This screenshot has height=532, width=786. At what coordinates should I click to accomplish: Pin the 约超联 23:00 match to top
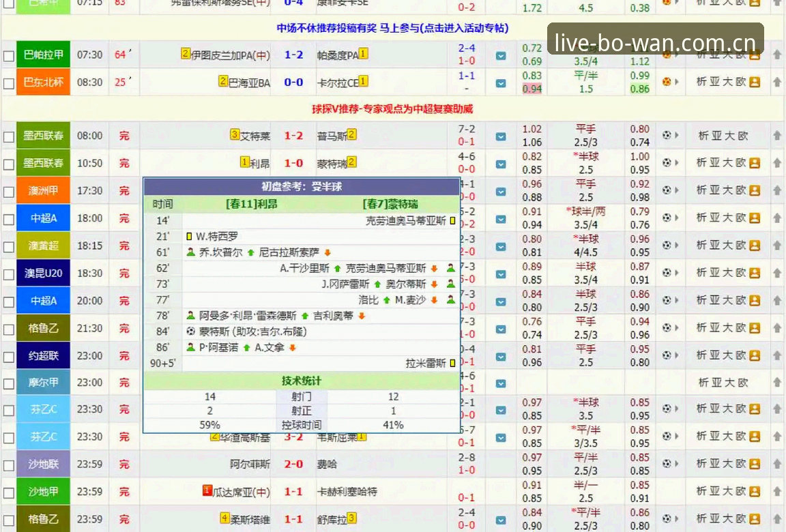pyautogui.click(x=777, y=355)
